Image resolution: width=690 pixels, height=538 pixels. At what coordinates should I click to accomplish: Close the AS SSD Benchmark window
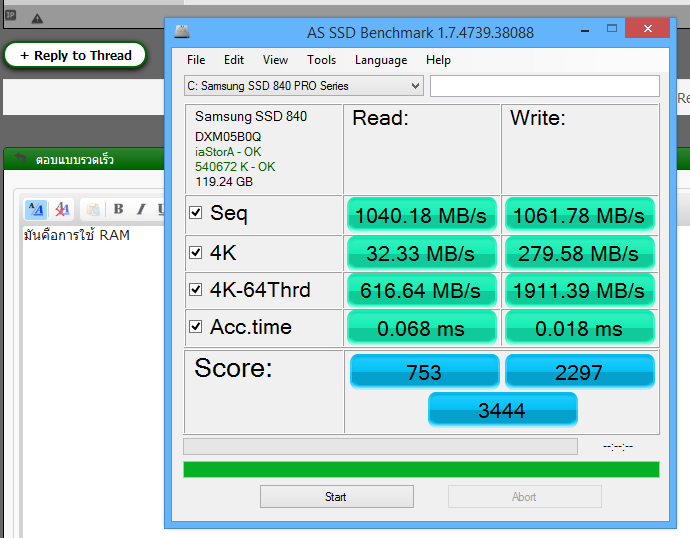(x=647, y=29)
